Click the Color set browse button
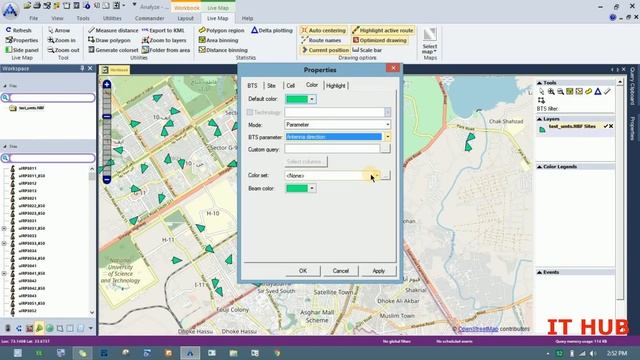This screenshot has height=360, width=640. pos(386,176)
